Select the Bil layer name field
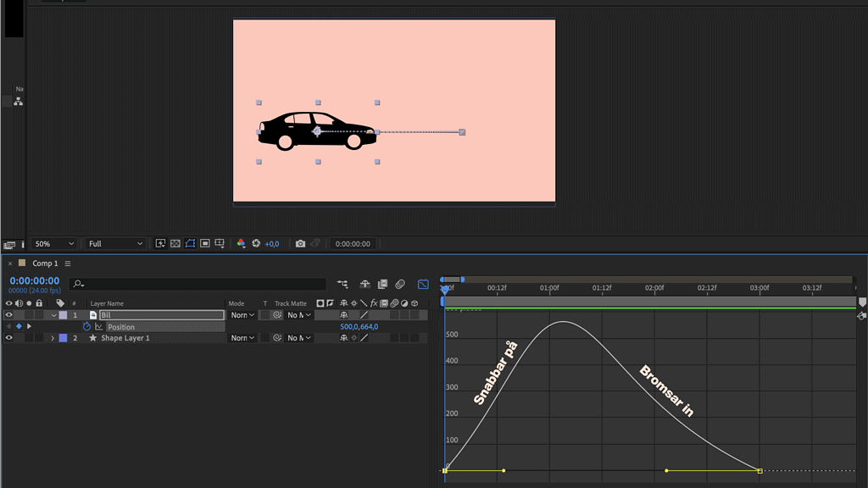Image resolution: width=868 pixels, height=488 pixels. (x=162, y=315)
